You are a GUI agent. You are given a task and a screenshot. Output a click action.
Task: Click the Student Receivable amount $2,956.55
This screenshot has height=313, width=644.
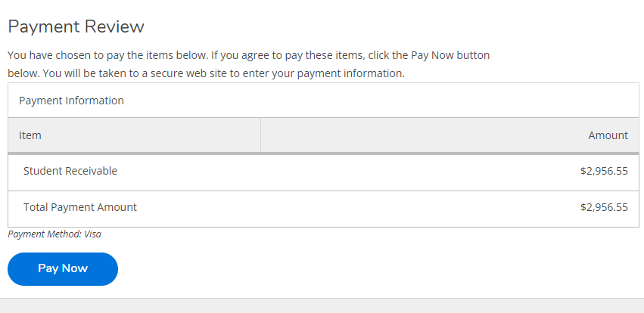(604, 171)
